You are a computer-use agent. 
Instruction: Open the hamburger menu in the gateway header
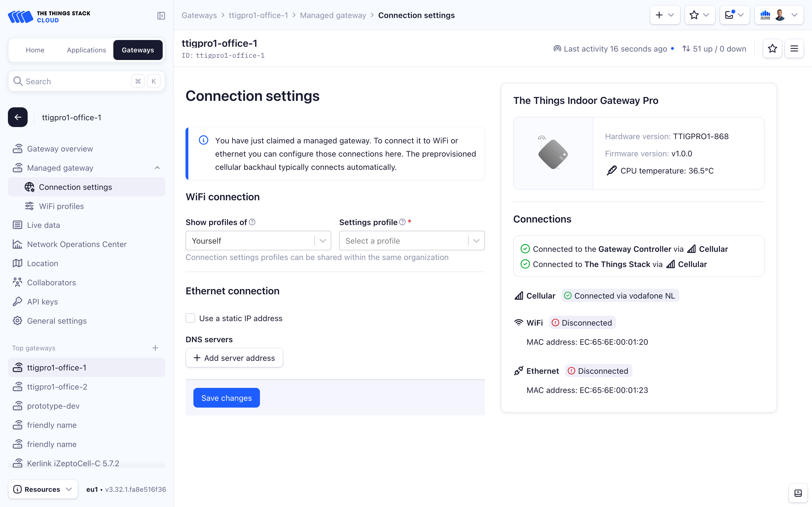pos(794,49)
